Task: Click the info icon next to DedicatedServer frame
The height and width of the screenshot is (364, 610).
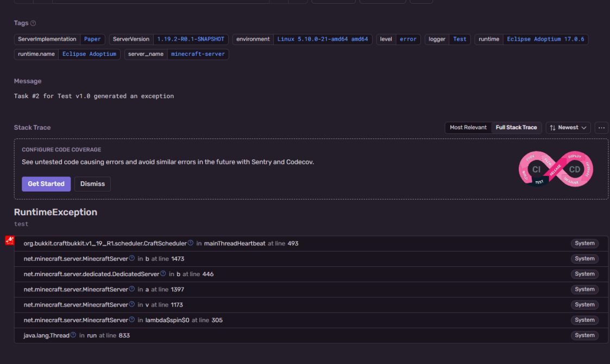Action: 163,273
